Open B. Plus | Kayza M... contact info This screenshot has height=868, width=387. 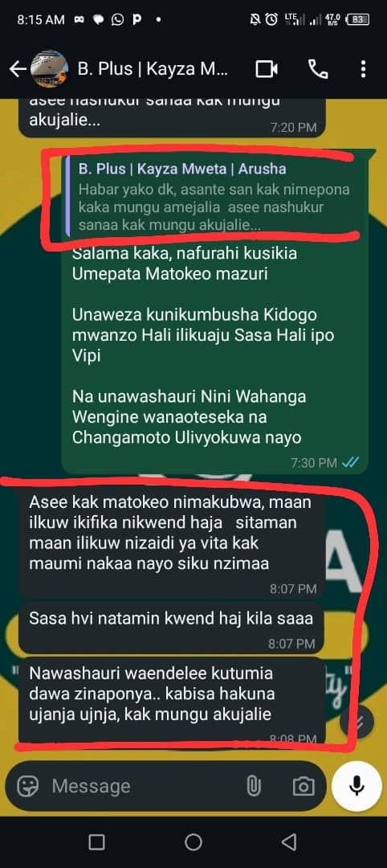pos(153,69)
